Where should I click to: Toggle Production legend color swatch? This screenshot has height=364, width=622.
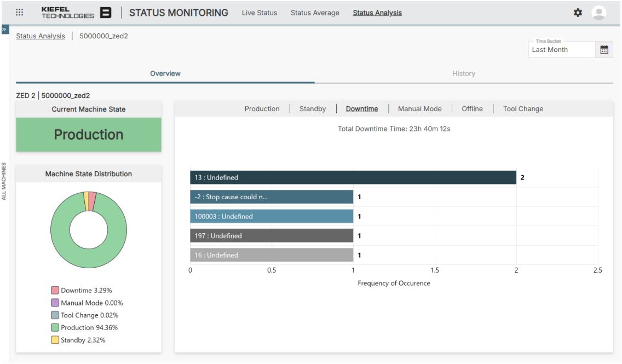55,327
